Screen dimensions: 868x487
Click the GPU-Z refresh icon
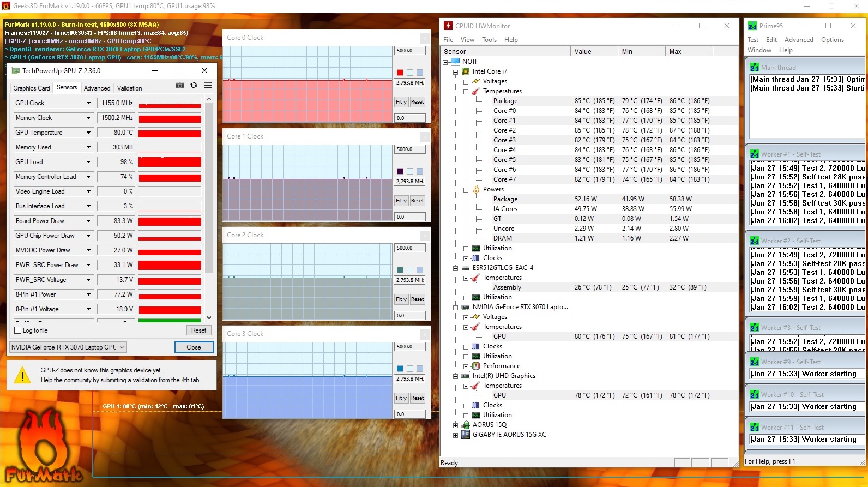pyautogui.click(x=194, y=86)
